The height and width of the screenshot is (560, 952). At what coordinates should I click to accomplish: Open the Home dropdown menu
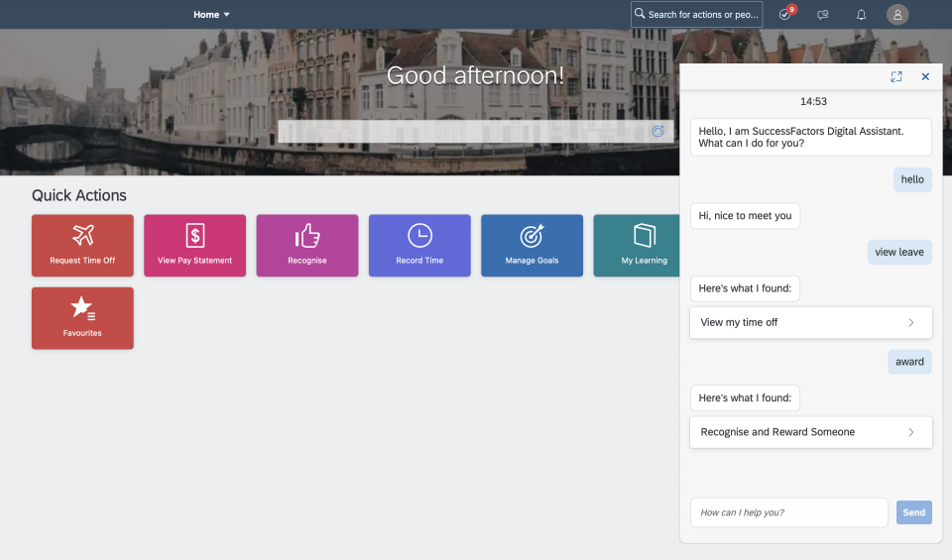tap(211, 15)
